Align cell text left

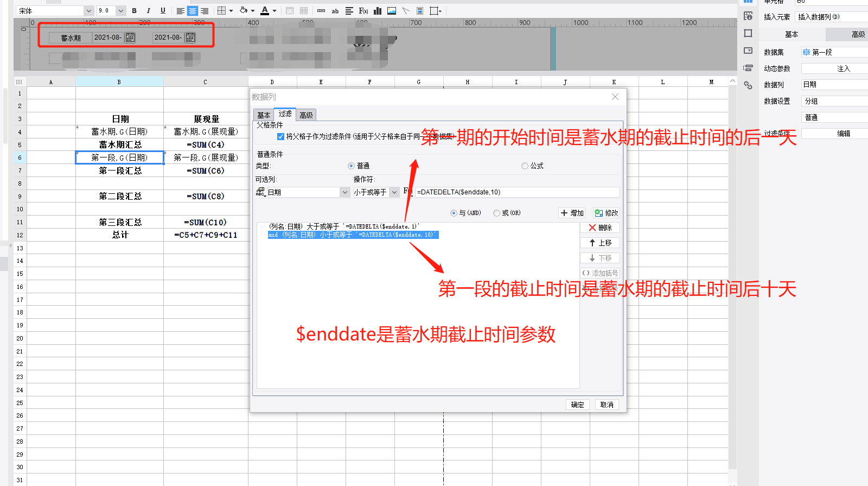pos(181,11)
